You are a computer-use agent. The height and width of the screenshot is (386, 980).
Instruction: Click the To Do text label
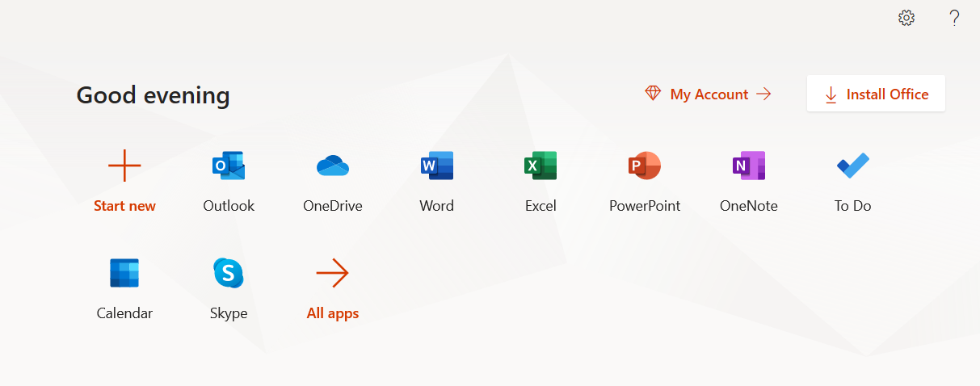click(853, 206)
